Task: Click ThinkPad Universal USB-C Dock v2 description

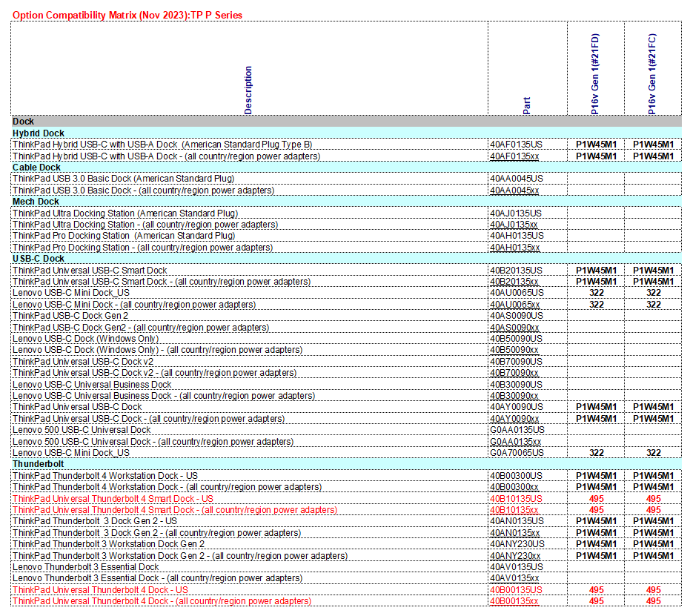Action: coord(83,362)
